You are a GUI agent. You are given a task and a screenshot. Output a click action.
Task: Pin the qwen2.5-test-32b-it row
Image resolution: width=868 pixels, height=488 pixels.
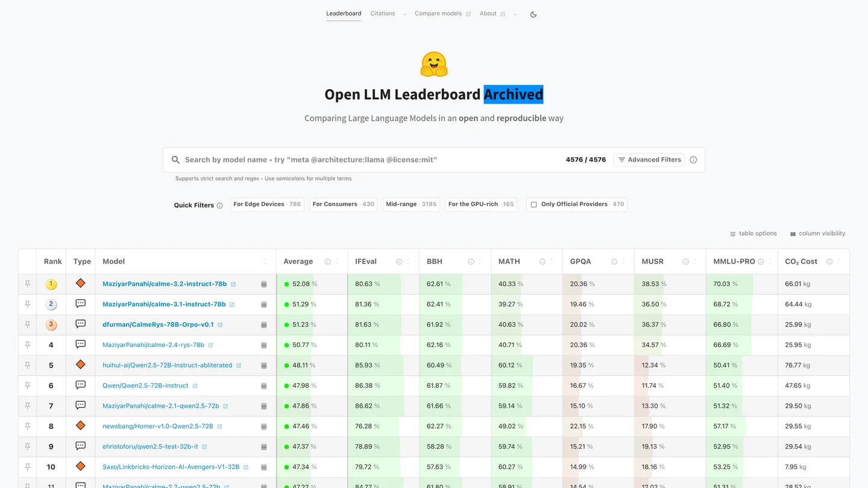(27, 446)
